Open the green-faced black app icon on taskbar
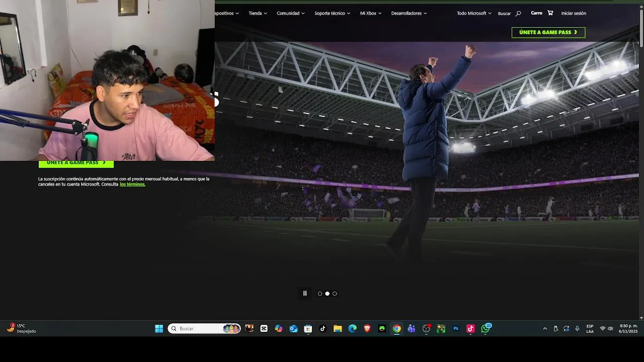The width and height of the screenshot is (644, 362). (382, 329)
